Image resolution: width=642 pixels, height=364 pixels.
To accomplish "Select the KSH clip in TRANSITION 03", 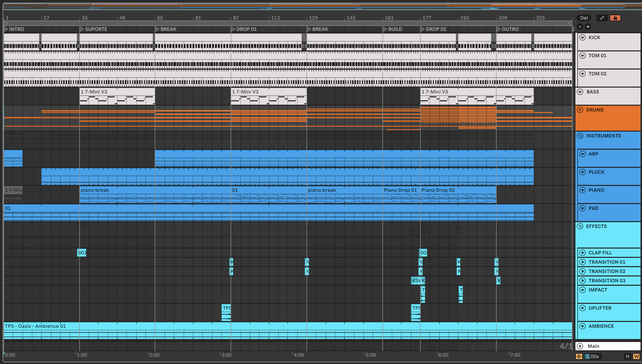I will coord(416,281).
